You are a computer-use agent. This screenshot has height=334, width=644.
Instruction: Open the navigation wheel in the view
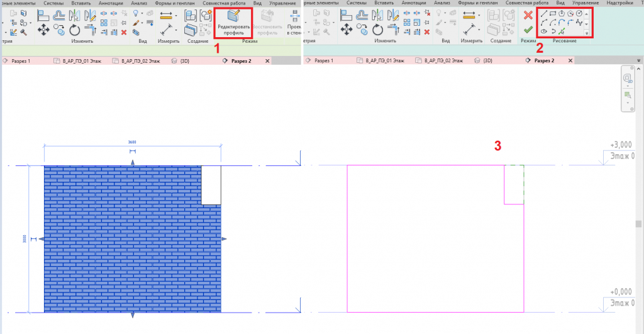click(x=627, y=79)
